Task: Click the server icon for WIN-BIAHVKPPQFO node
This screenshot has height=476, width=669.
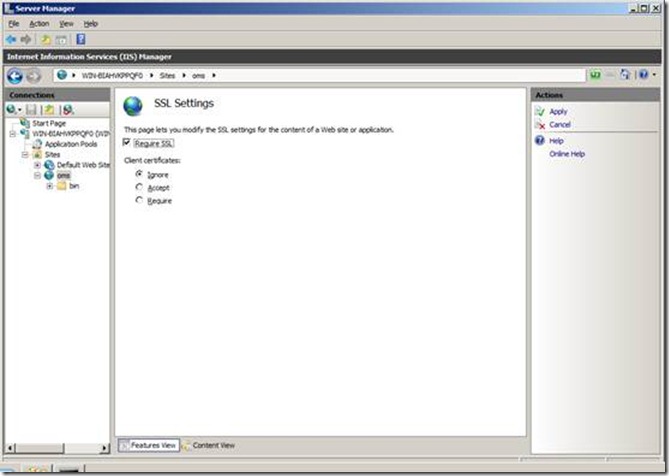Action: (x=25, y=134)
